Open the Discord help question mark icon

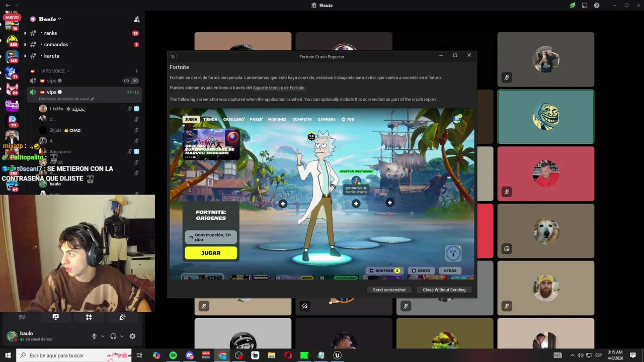[597, 5]
